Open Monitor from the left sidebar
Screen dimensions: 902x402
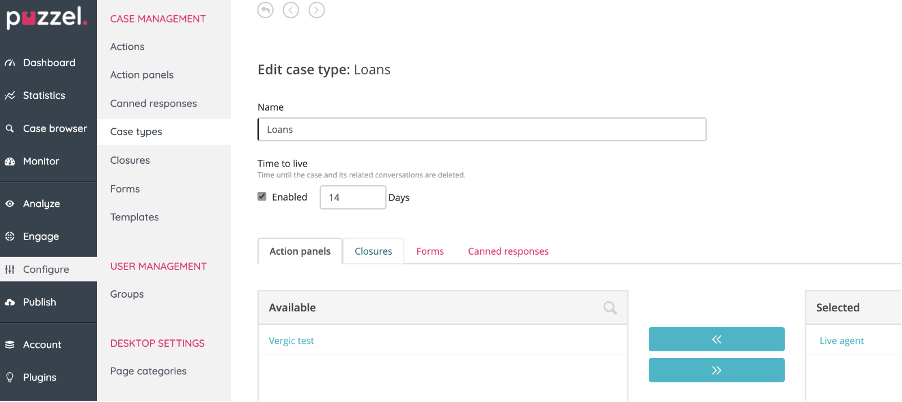40,161
